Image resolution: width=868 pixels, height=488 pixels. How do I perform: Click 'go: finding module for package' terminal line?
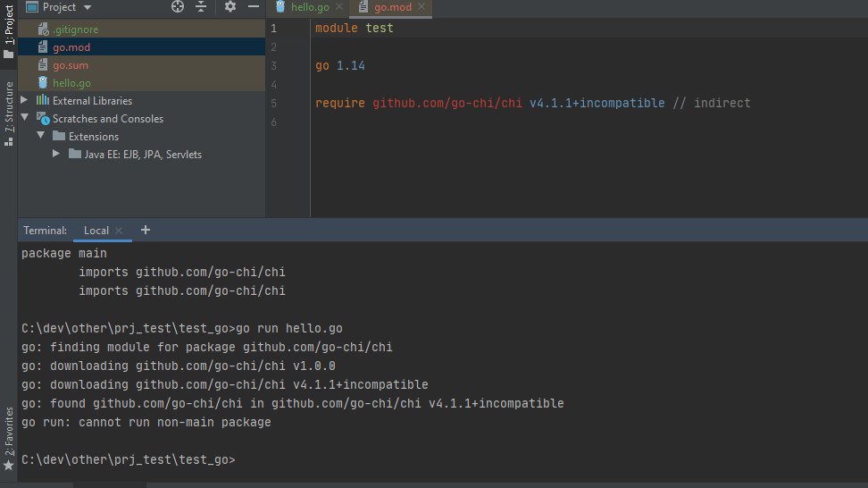(x=207, y=348)
